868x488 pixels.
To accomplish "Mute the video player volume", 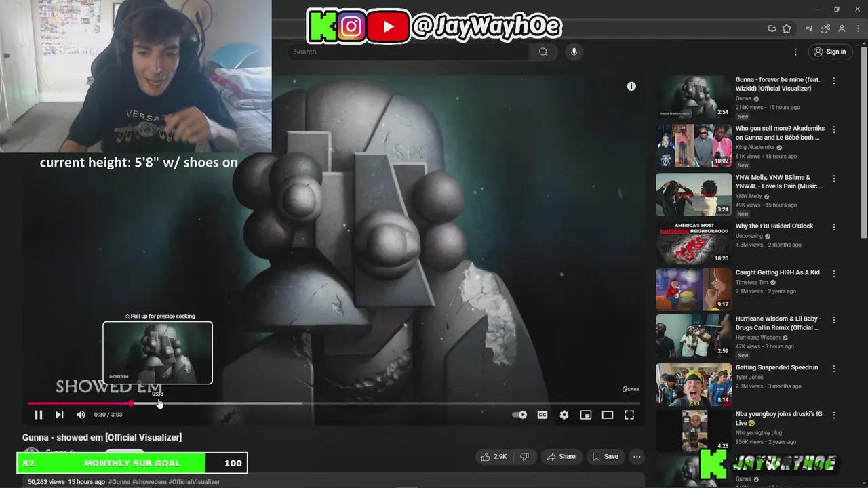I will click(81, 415).
